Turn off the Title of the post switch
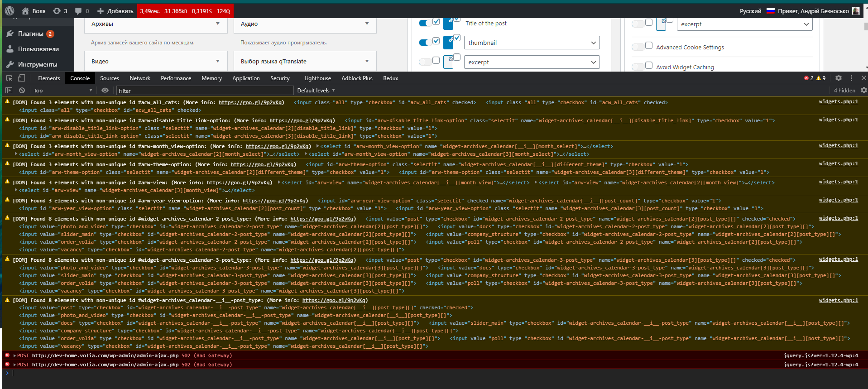Screen dimensions: 868x389 point(425,23)
